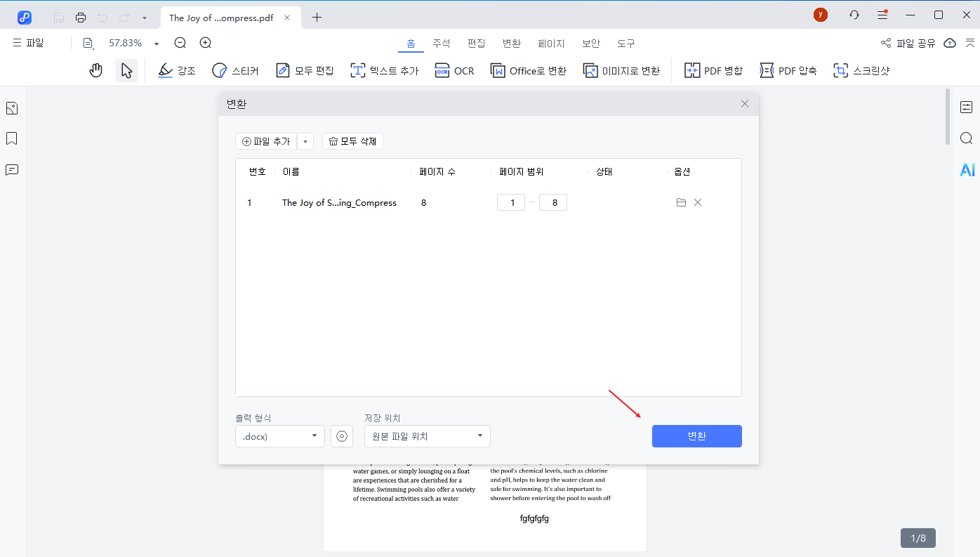Launch the OCR tool
Screen dimensions: 980x557
click(x=454, y=70)
